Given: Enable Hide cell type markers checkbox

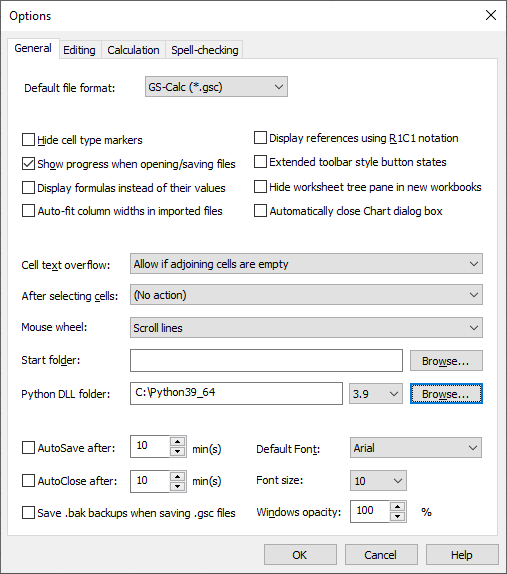Looking at the screenshot, I should [x=28, y=139].
